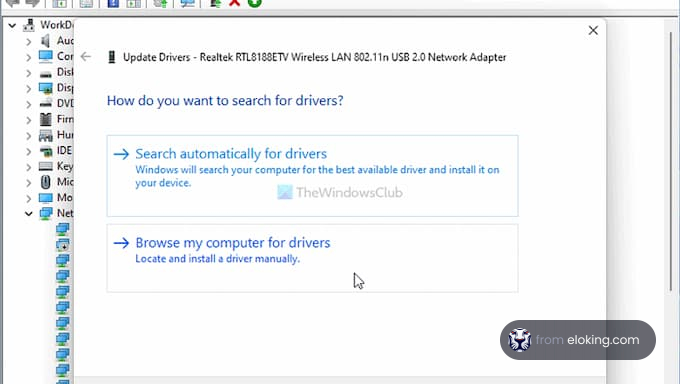Expand the Mo category chevron
This screenshot has width=680, height=384.
(29, 198)
